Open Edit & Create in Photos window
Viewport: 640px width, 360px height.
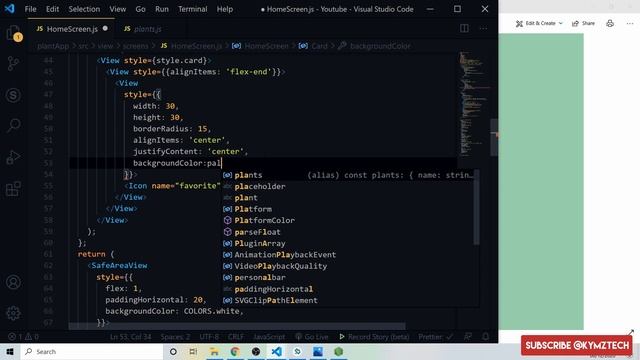(539, 23)
